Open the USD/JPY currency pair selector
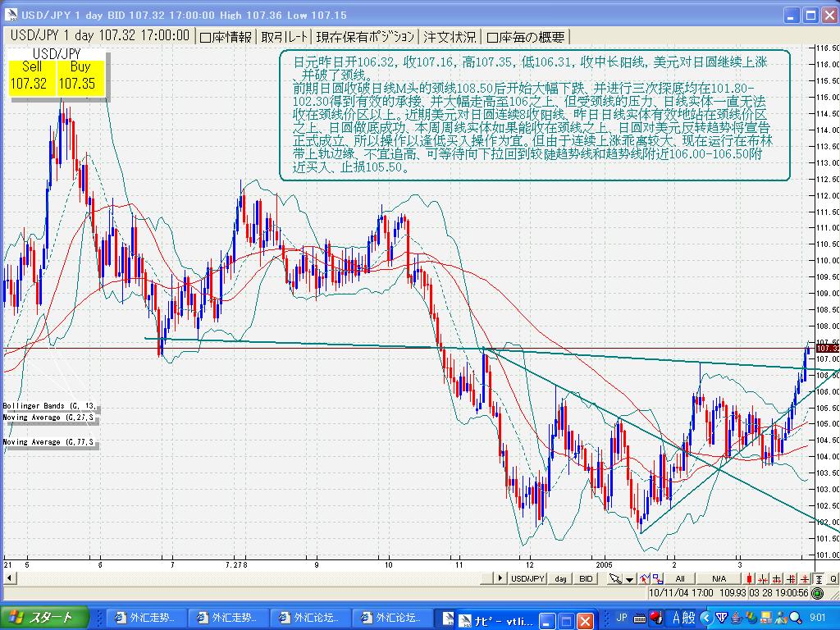The image size is (840, 630). click(x=527, y=578)
